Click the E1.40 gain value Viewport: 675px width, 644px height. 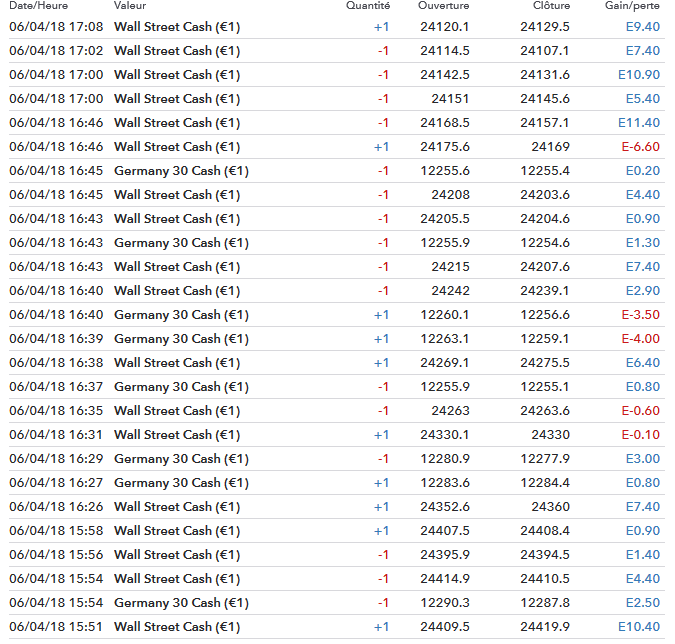643,555
